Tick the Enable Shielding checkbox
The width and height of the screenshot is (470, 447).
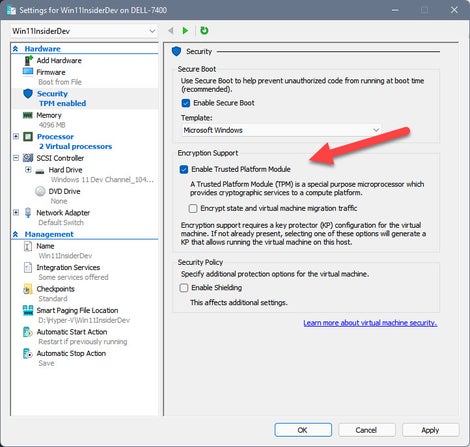tap(184, 288)
